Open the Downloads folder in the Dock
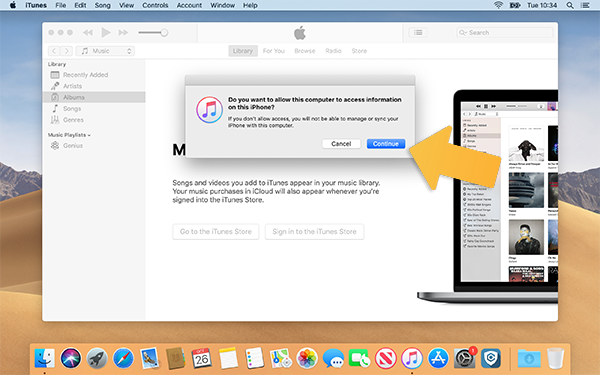Viewport: 600px width, 375px height. (x=529, y=359)
